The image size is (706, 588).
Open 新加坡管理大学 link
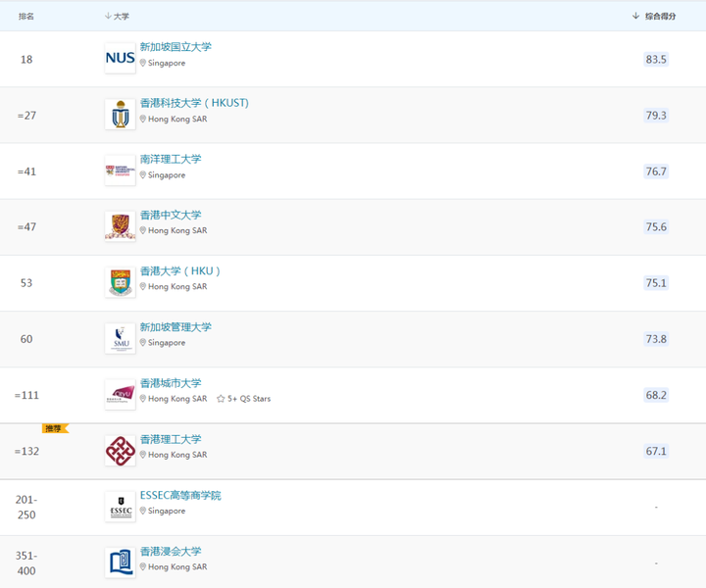[176, 327]
